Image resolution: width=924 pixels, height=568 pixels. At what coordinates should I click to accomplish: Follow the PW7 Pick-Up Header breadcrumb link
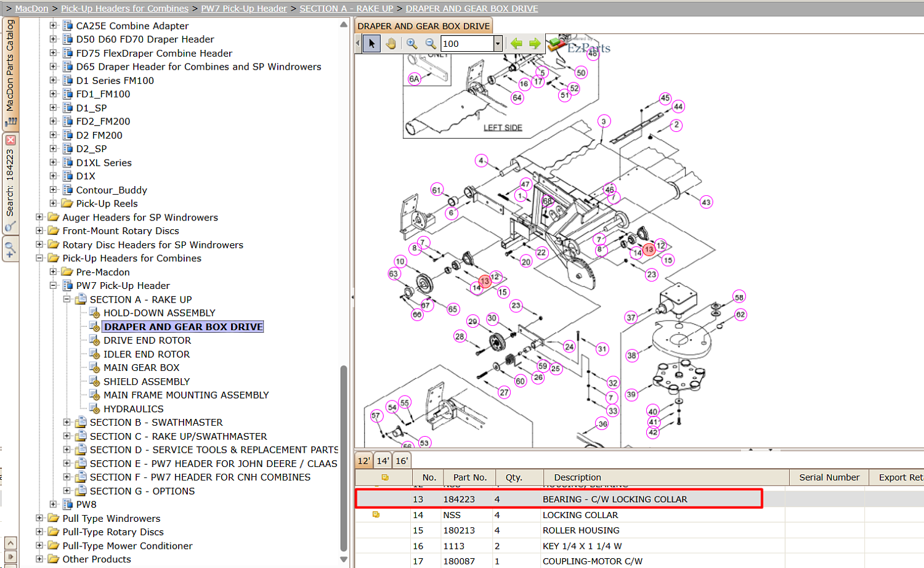point(244,9)
